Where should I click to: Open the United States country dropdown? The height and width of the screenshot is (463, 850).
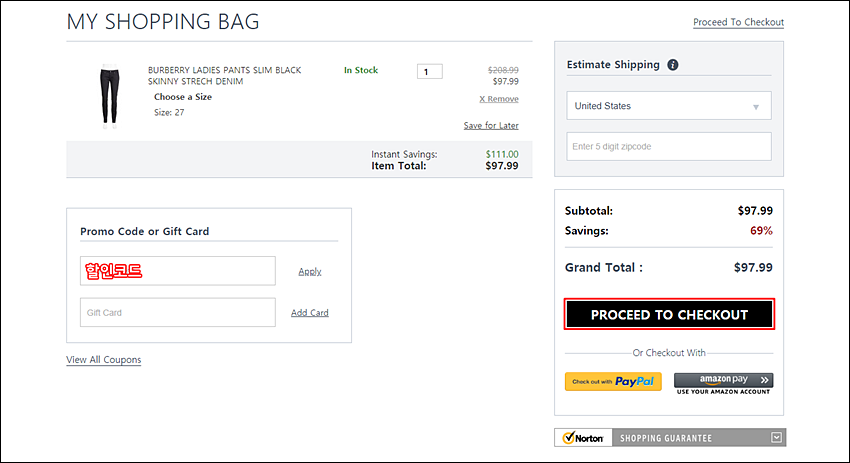point(668,106)
